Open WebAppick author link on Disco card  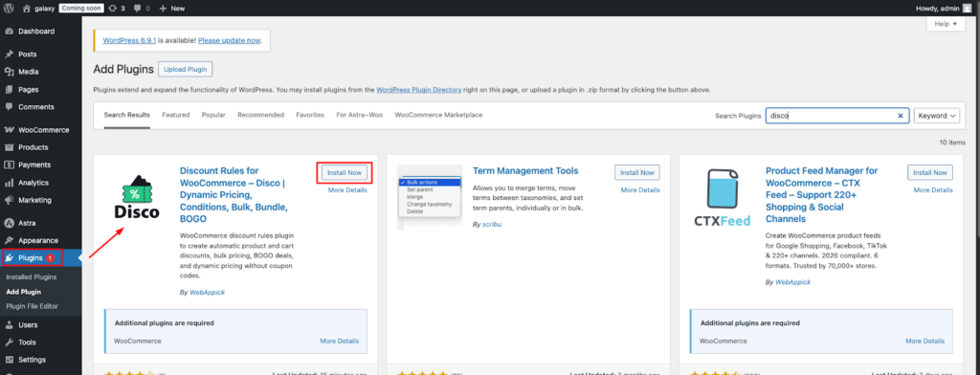(207, 293)
